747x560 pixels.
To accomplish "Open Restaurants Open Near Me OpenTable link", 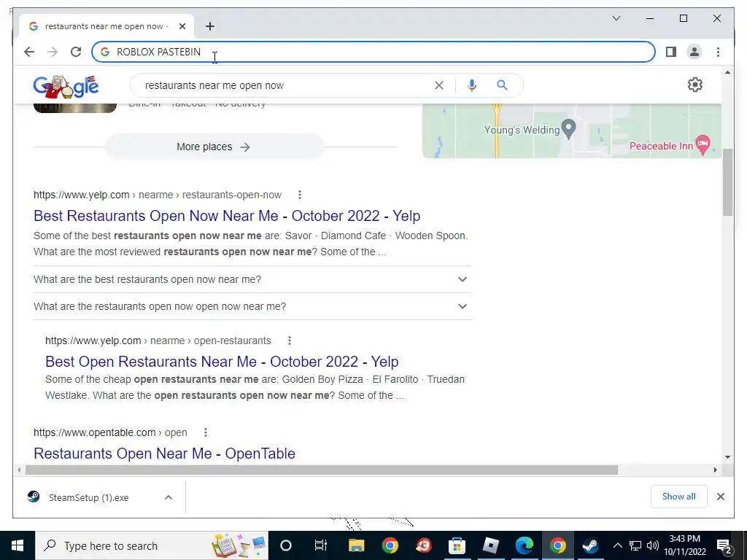I will pos(164,454).
